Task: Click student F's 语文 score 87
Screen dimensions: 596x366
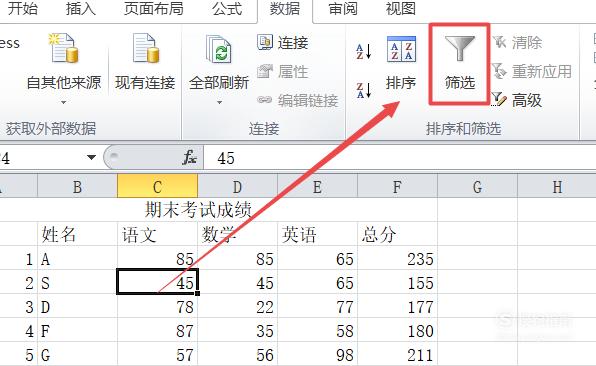Action: pyautogui.click(x=157, y=330)
